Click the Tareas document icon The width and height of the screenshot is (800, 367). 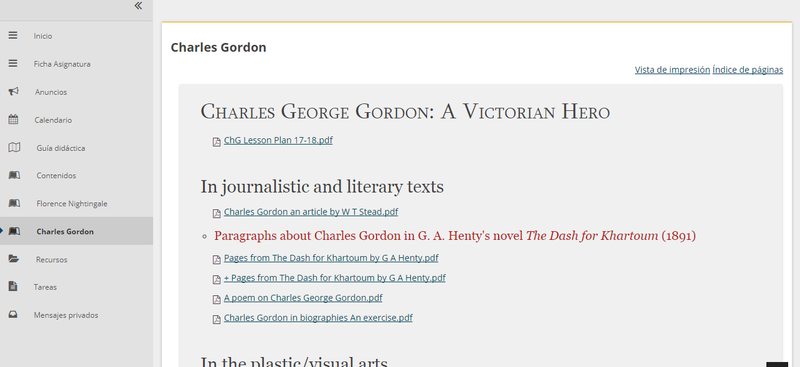coord(13,287)
